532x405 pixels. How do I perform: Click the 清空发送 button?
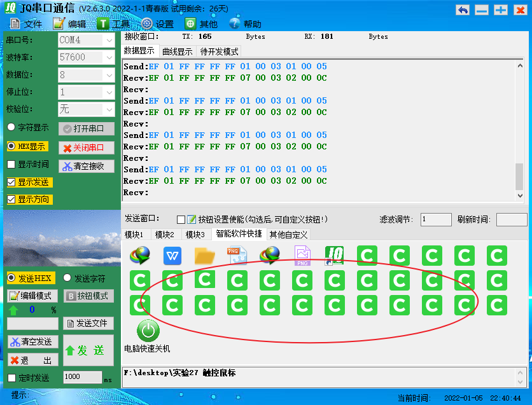(x=33, y=341)
